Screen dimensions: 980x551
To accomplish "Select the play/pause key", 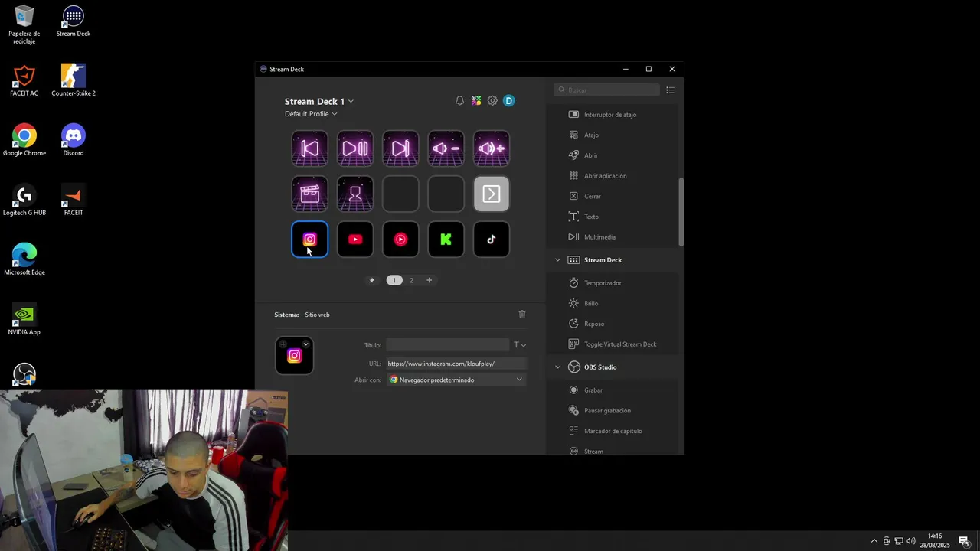I will [x=355, y=148].
